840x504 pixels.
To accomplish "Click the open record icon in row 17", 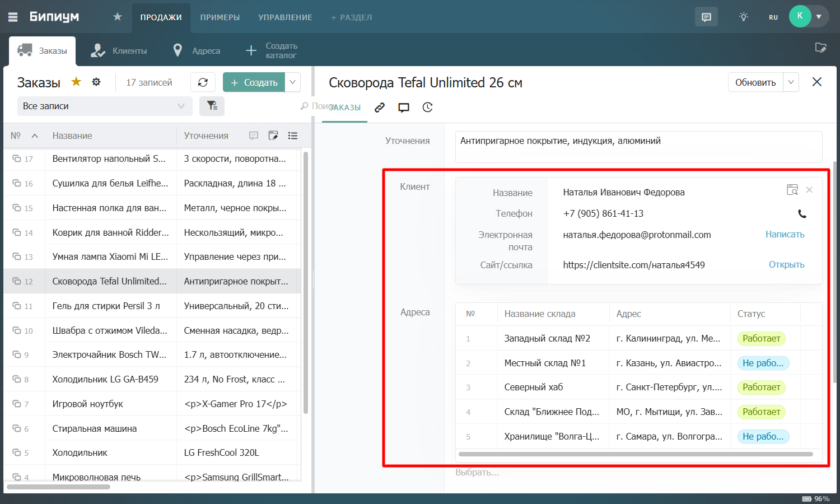I will pyautogui.click(x=17, y=158).
